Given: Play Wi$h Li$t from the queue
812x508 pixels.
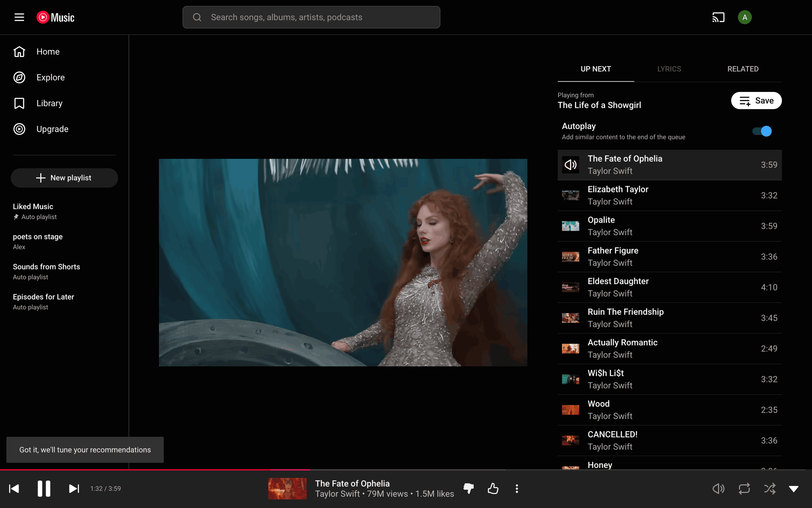Looking at the screenshot, I should tap(669, 379).
